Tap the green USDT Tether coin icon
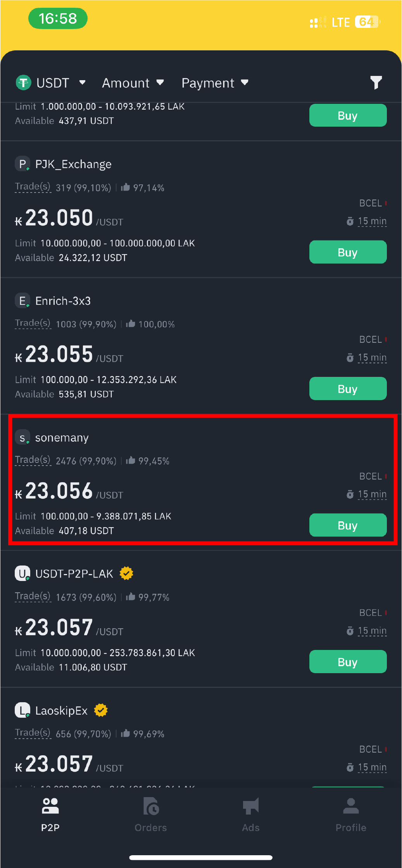Screen dimensions: 402x868 coord(23,83)
